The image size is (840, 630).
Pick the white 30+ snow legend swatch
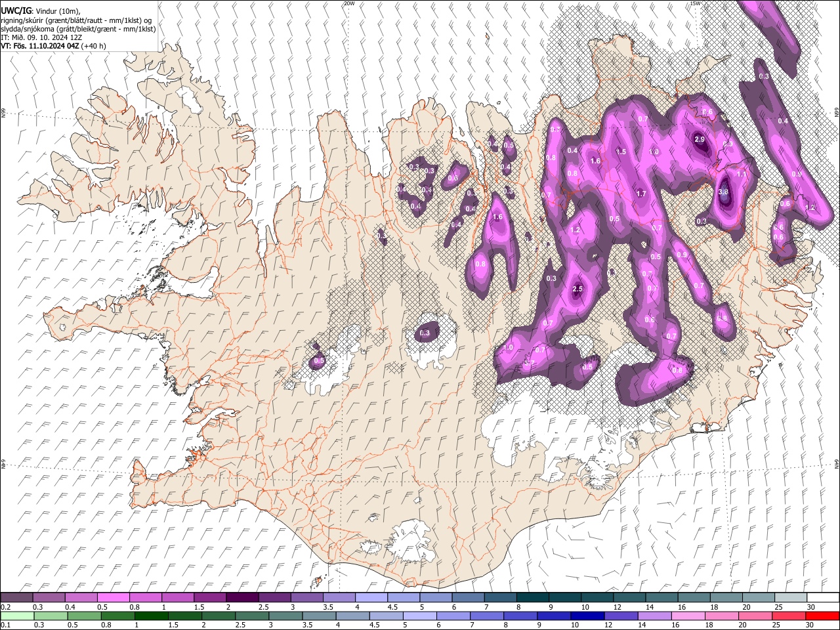823,598
